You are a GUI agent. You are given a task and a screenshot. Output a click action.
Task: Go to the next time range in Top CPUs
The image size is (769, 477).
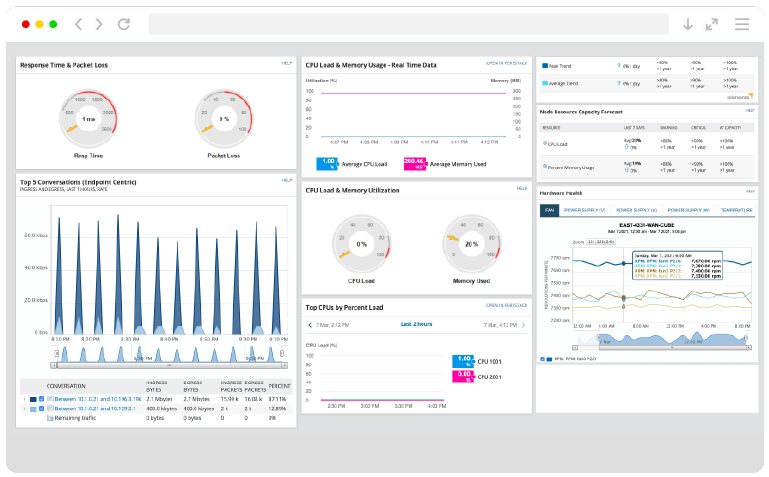coord(523,325)
